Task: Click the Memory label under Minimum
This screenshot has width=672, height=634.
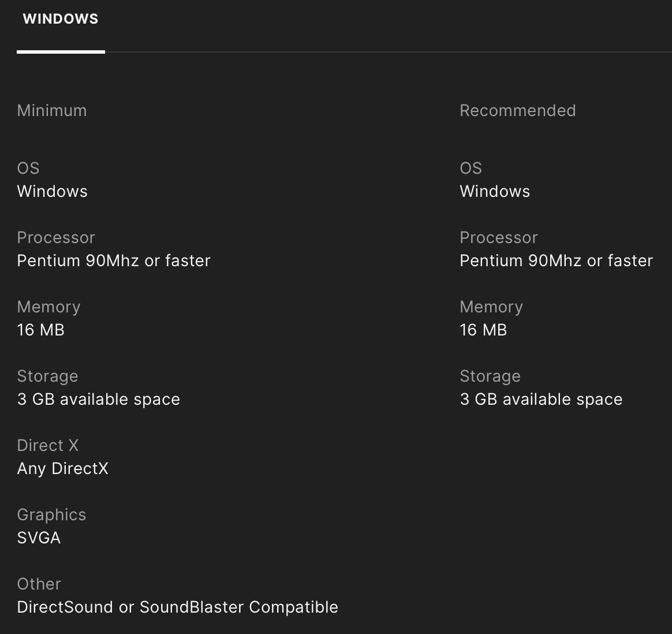Action: tap(48, 307)
